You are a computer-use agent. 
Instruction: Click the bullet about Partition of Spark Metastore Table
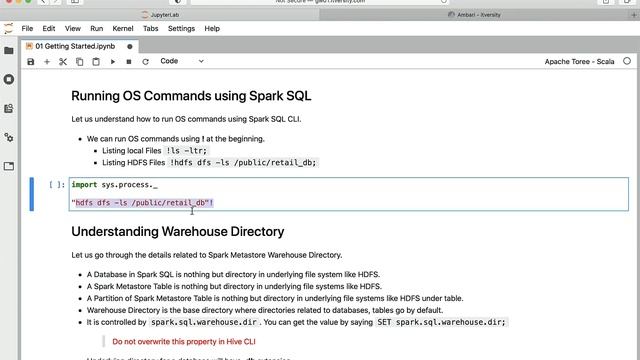point(275,298)
